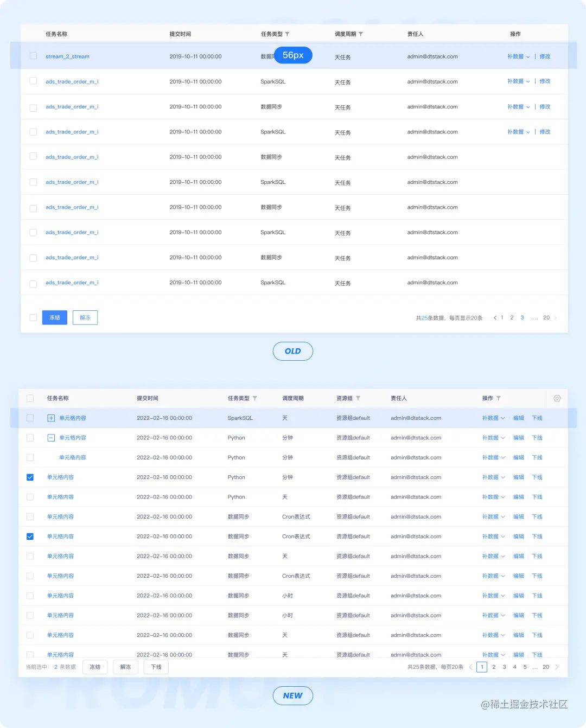This screenshot has height=728, width=586.
Task: Expand the SparkSQL row with plus icon
Action: pyautogui.click(x=51, y=418)
